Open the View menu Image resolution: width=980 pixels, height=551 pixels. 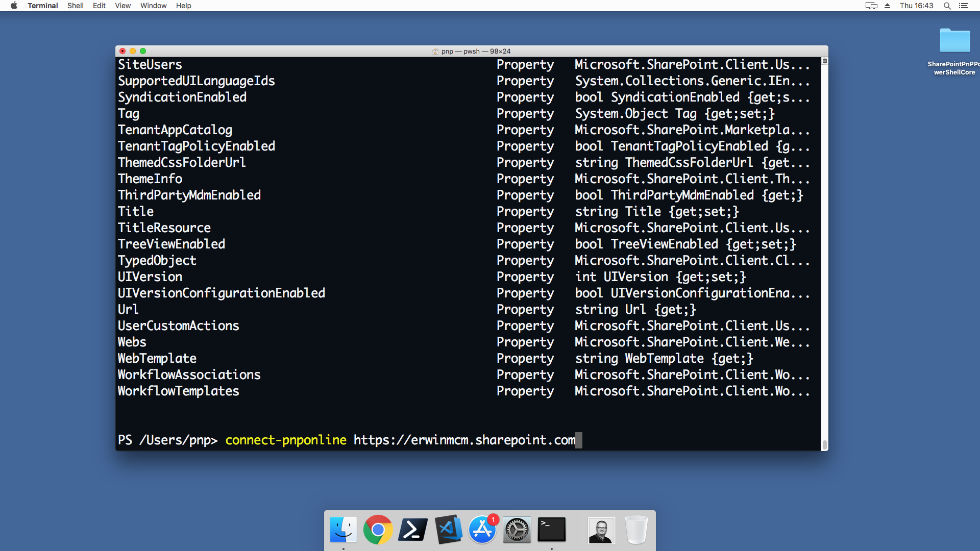(122, 6)
